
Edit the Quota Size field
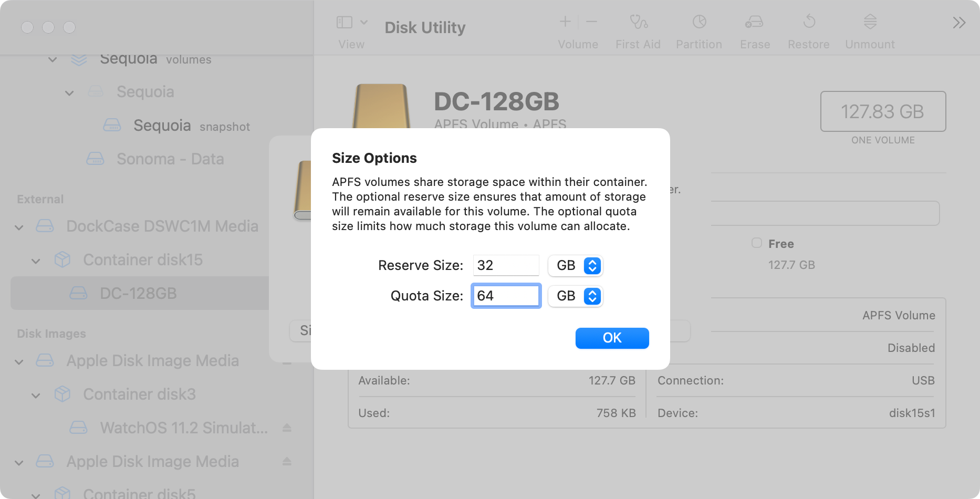pyautogui.click(x=506, y=296)
